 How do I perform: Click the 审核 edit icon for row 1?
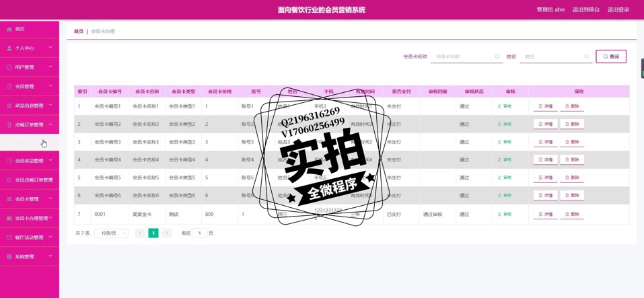pos(499,106)
